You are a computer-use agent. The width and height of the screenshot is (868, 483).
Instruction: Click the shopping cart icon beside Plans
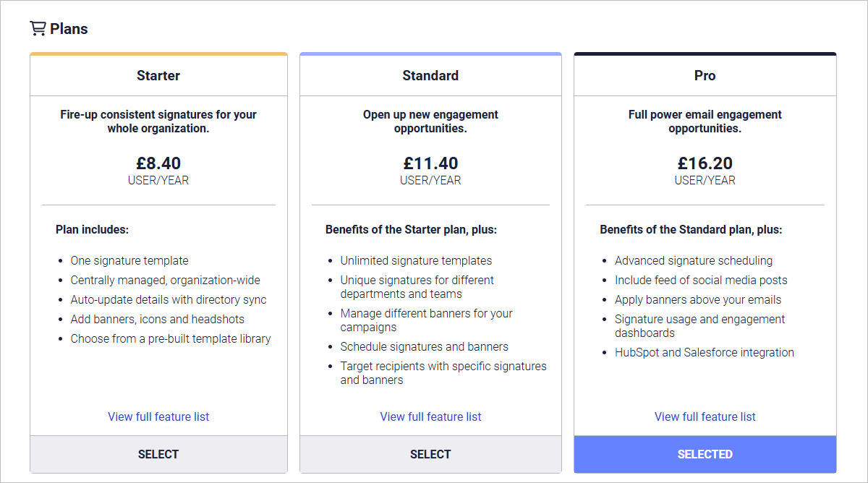[x=38, y=28]
